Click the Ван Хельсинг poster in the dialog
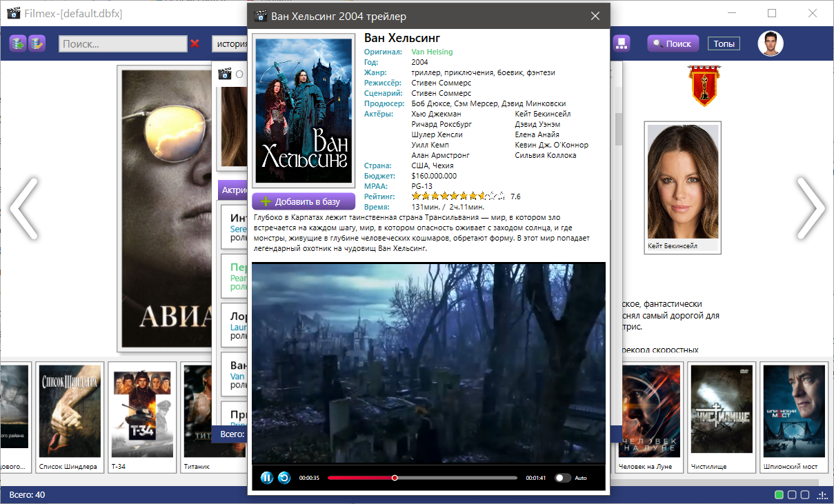 [x=304, y=111]
